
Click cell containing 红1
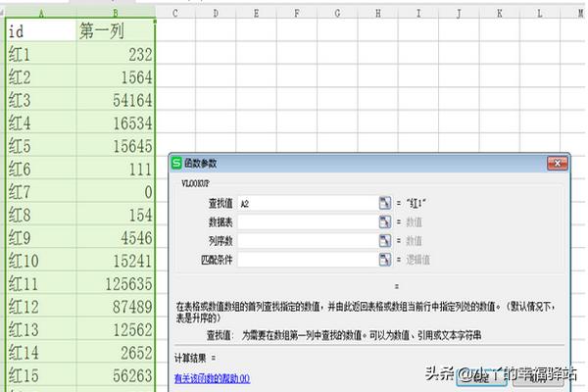point(40,57)
